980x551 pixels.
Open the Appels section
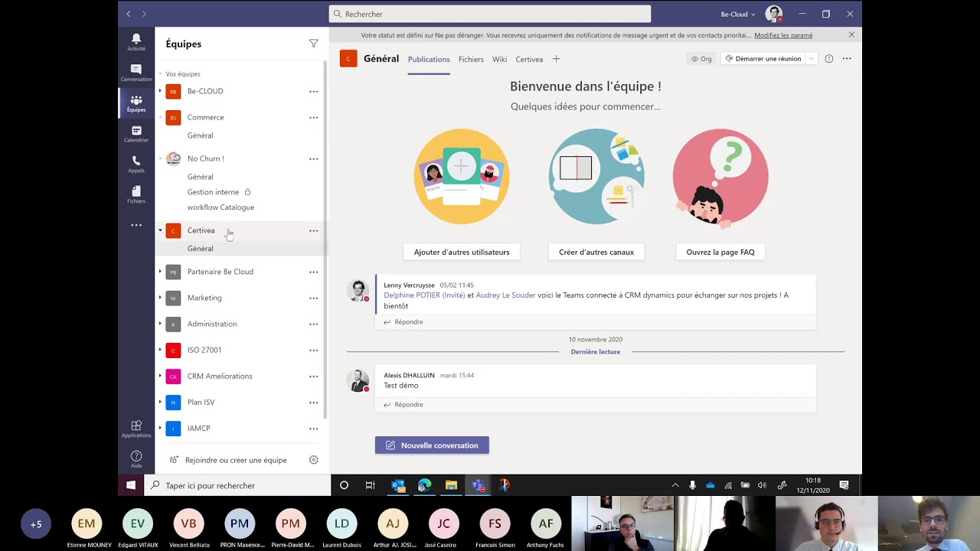[x=136, y=164]
